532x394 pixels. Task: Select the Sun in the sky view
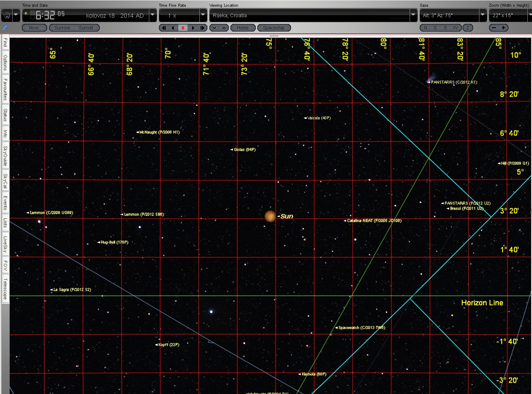(x=270, y=216)
